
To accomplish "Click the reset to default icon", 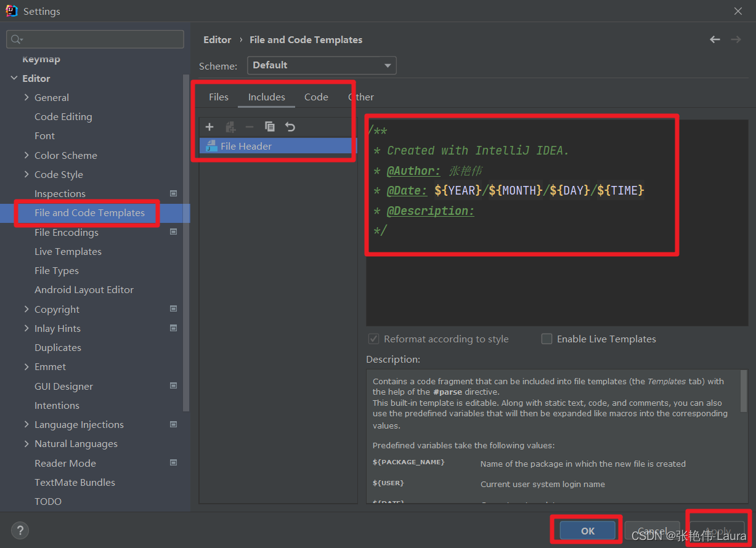I will [x=290, y=127].
